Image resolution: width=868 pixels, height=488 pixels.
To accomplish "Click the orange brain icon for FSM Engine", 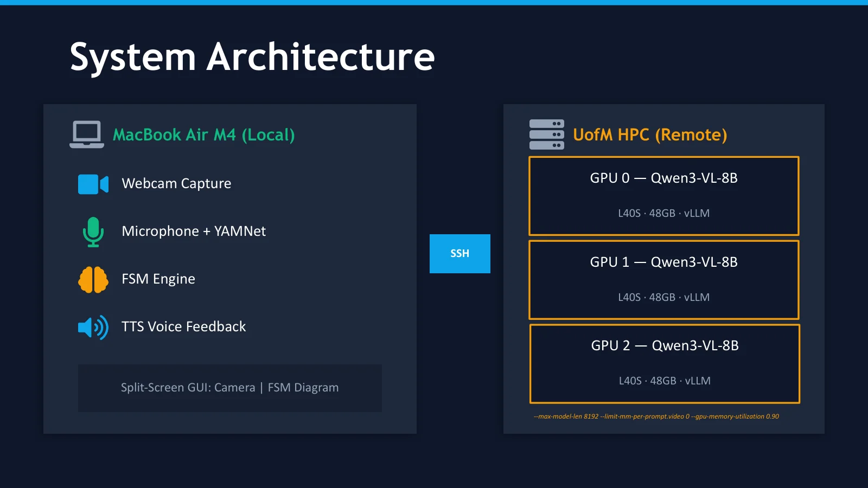I will coord(93,280).
